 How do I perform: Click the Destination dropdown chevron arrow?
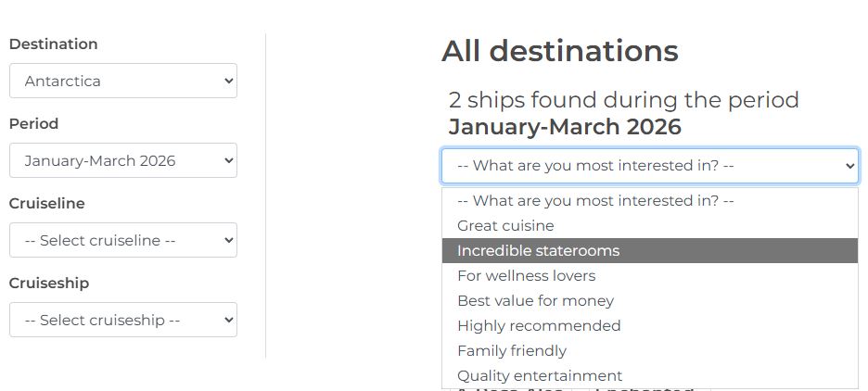pyautogui.click(x=229, y=81)
